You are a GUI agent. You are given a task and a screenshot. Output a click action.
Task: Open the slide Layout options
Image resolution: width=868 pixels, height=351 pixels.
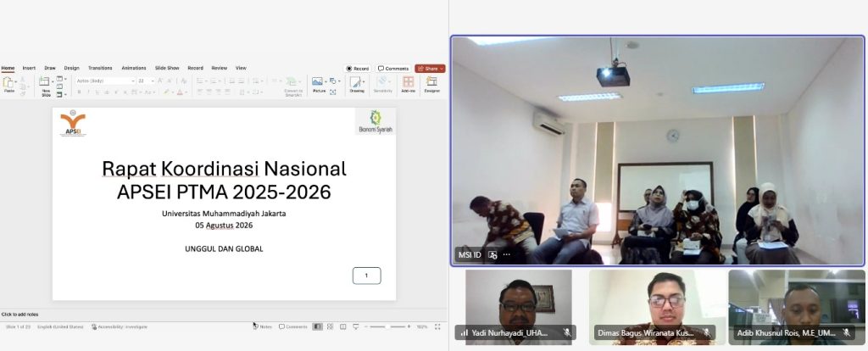(x=59, y=79)
